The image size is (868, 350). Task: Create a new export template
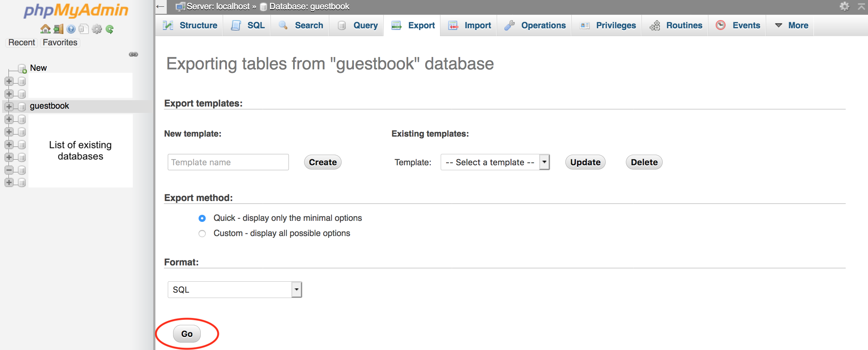[x=322, y=162]
